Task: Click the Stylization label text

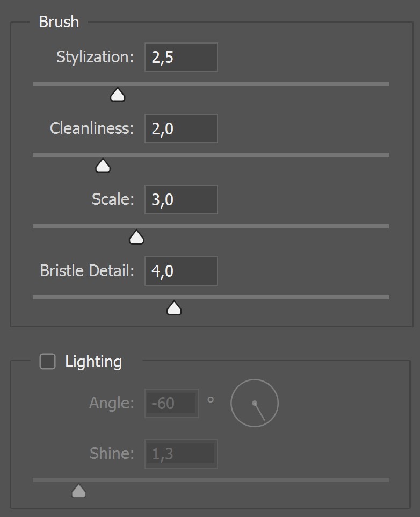Action: 95,57
